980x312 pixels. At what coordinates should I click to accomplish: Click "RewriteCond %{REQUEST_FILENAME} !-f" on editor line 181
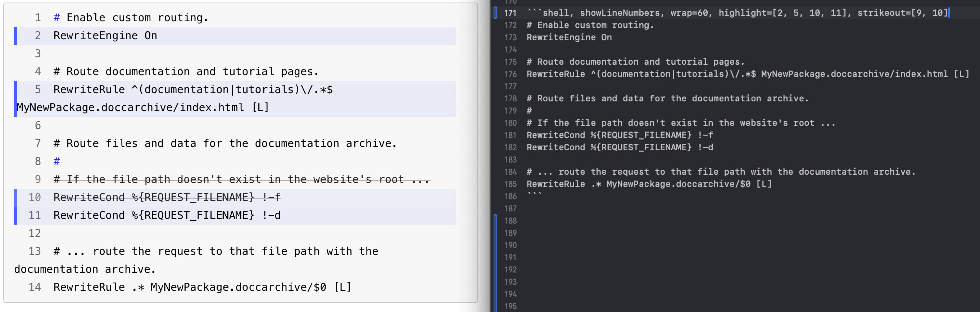(x=620, y=135)
